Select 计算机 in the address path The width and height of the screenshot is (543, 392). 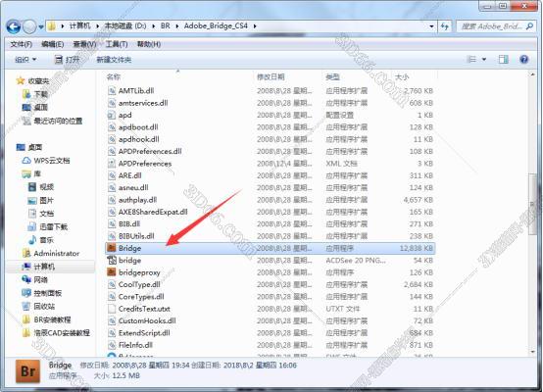tap(79, 26)
